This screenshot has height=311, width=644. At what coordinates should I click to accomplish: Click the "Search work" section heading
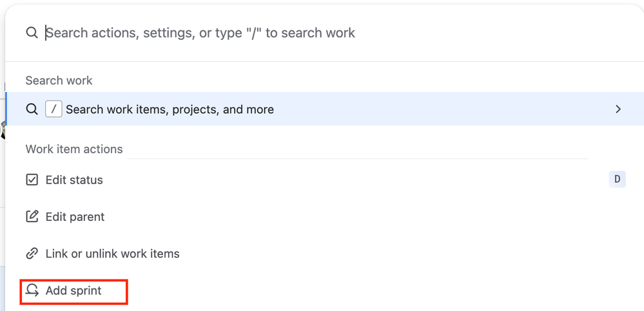click(x=59, y=80)
